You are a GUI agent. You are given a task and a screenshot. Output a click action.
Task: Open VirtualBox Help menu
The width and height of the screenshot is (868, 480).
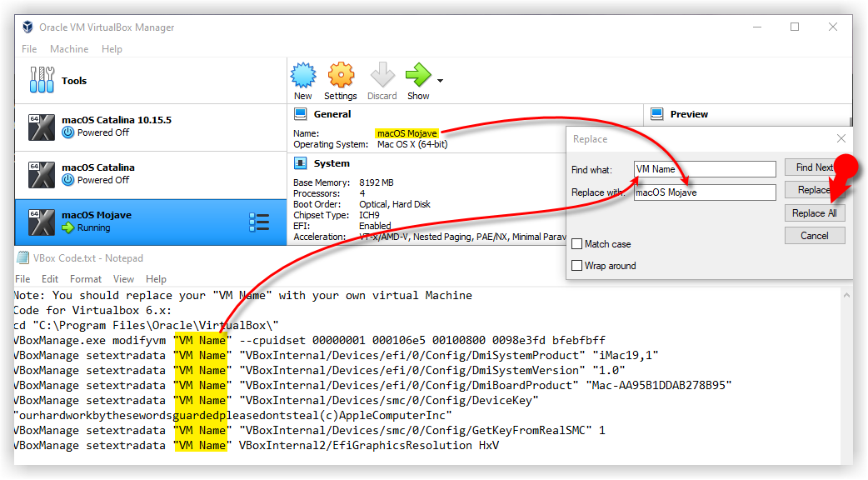click(x=112, y=48)
